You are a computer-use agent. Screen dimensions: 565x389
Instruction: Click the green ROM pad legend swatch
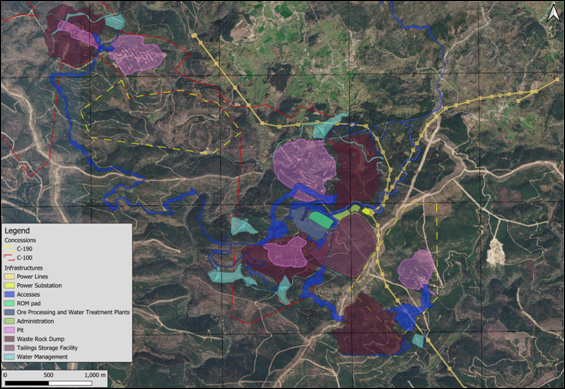point(9,304)
